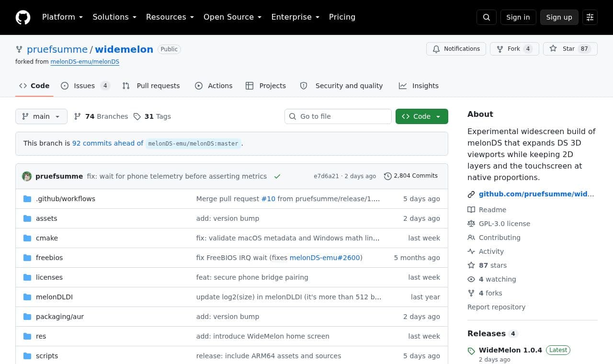Open the 31 Tags link
Screen dimensions: 613x364
(x=152, y=116)
